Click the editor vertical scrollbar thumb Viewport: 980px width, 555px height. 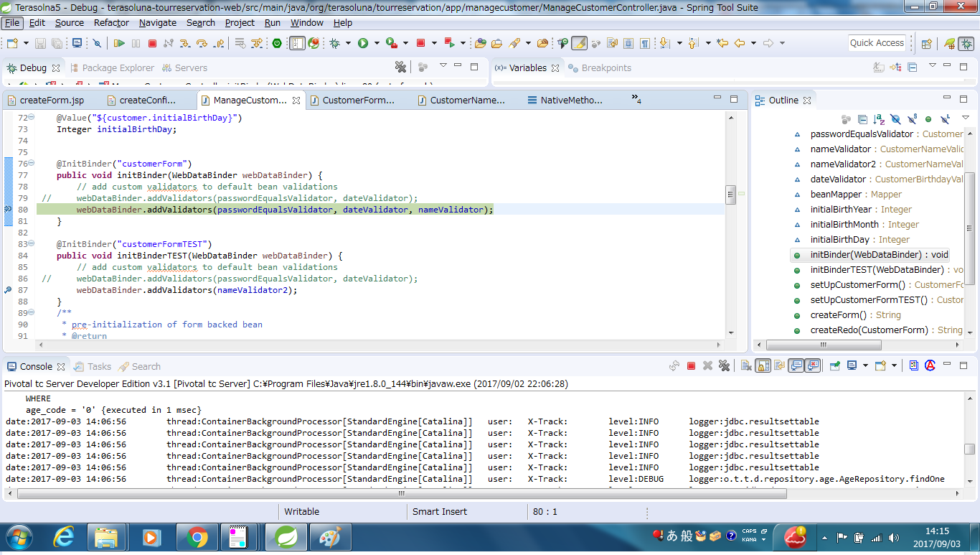731,195
